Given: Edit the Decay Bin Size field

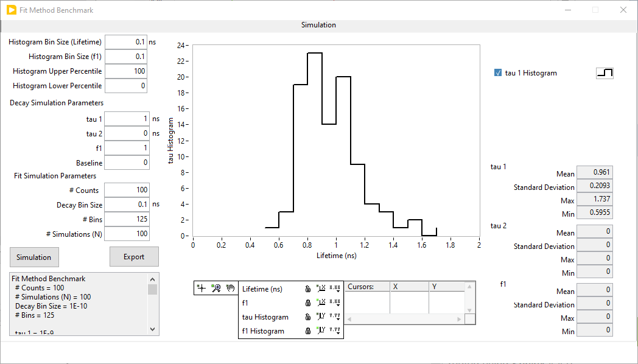Looking at the screenshot, I should [127, 205].
